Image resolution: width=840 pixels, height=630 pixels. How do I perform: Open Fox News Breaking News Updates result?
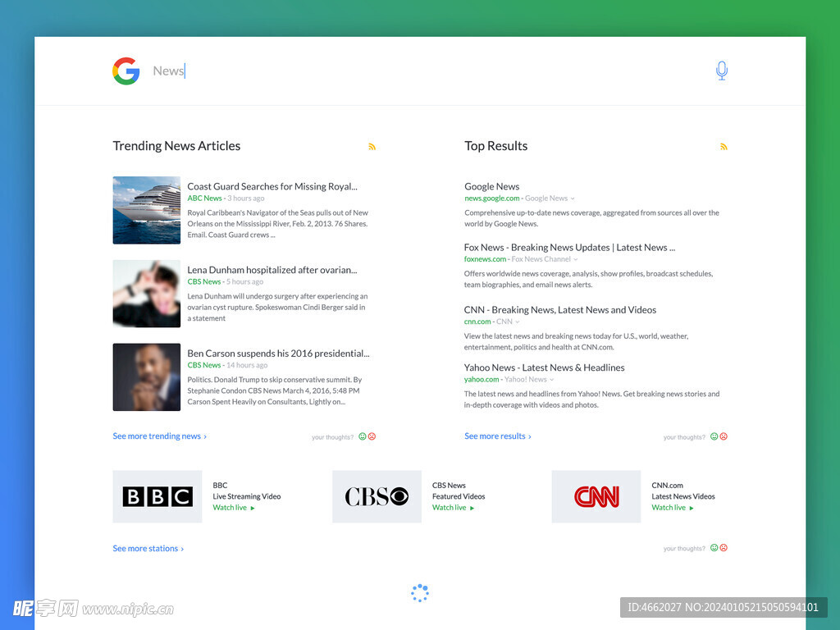pos(569,248)
